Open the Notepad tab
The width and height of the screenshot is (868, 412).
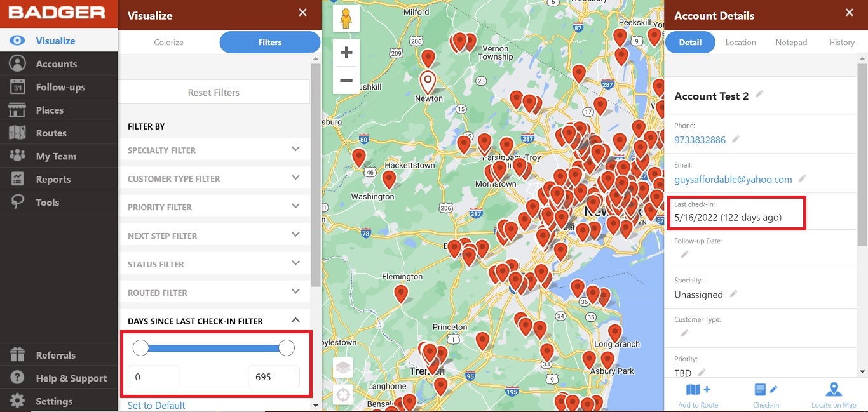791,43
